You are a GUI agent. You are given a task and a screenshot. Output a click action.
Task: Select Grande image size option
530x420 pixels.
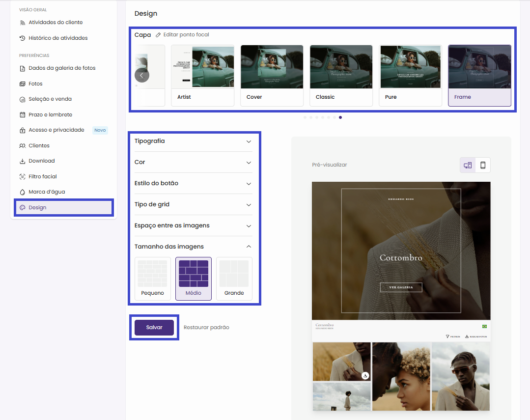pyautogui.click(x=234, y=279)
